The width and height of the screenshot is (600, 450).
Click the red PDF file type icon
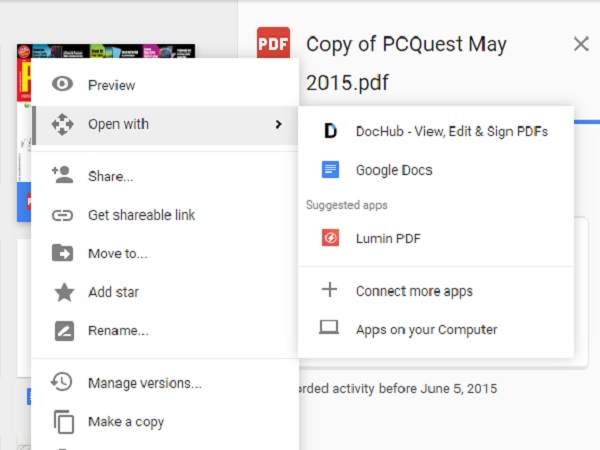(273, 42)
